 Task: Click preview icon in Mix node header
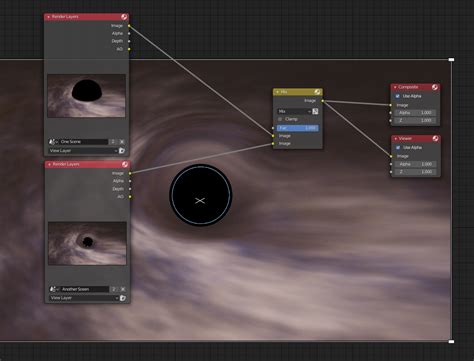click(x=318, y=92)
